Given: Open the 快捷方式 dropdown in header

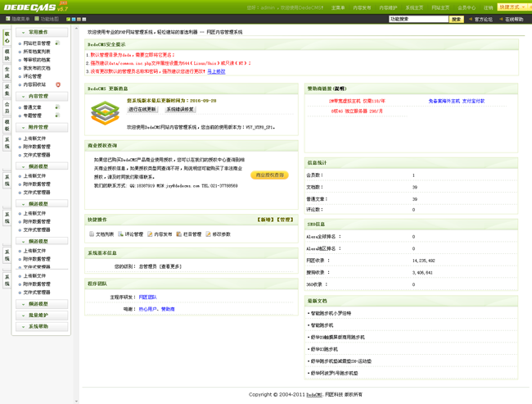Looking at the screenshot, I should point(514,7).
